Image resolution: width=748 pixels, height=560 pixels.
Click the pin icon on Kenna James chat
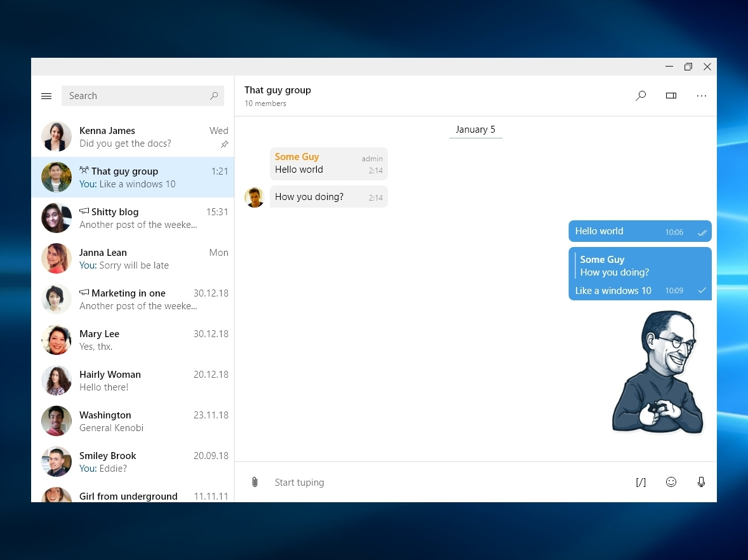point(224,145)
